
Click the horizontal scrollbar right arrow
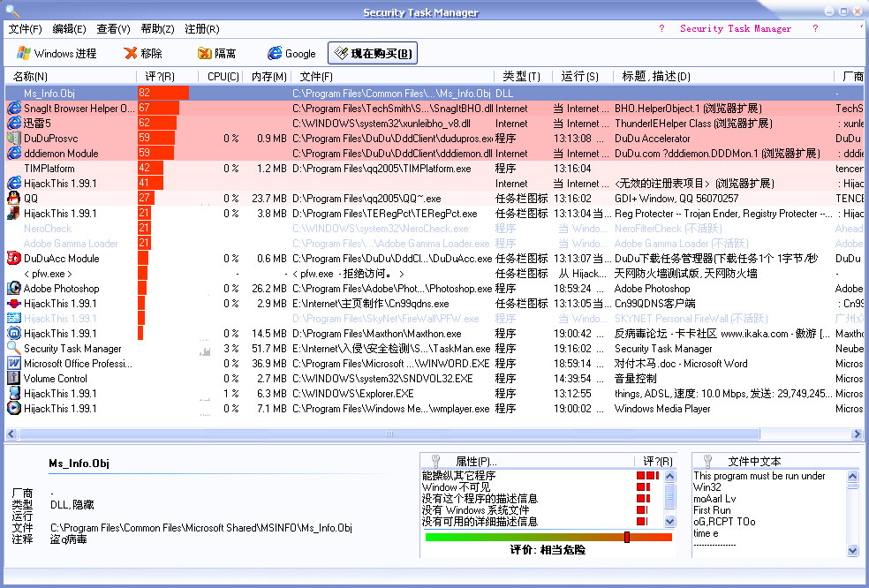click(x=857, y=433)
